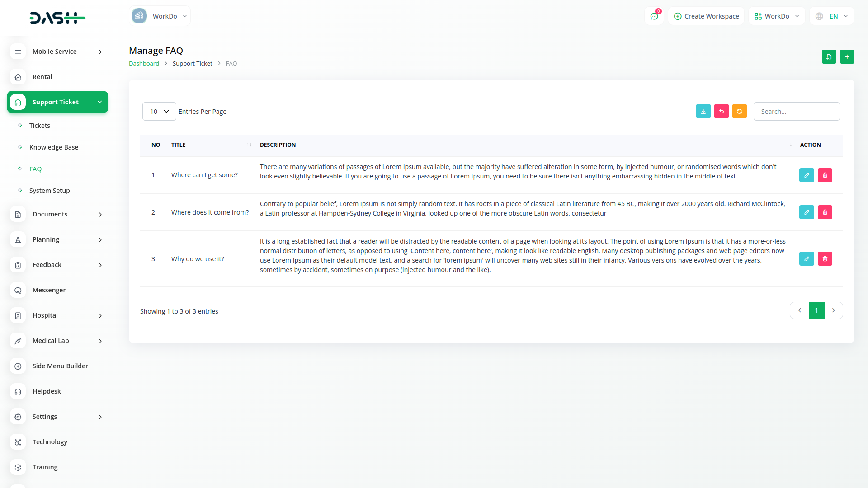Click the FAQ search input field

click(x=796, y=112)
